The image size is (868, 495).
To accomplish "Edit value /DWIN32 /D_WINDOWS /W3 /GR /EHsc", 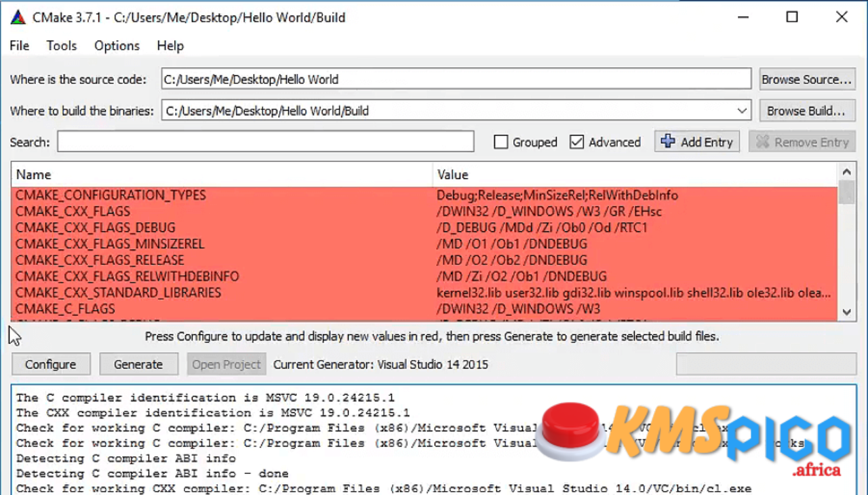I will click(x=549, y=212).
